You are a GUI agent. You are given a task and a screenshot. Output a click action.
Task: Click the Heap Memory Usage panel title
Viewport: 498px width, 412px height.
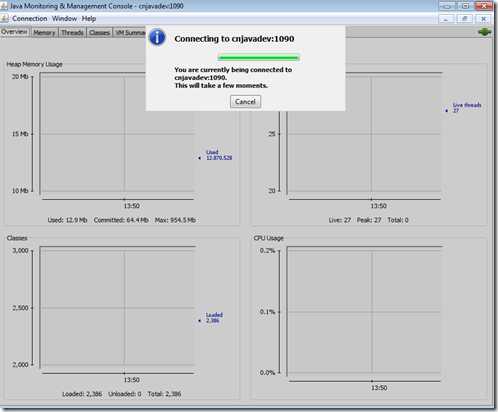pos(34,64)
